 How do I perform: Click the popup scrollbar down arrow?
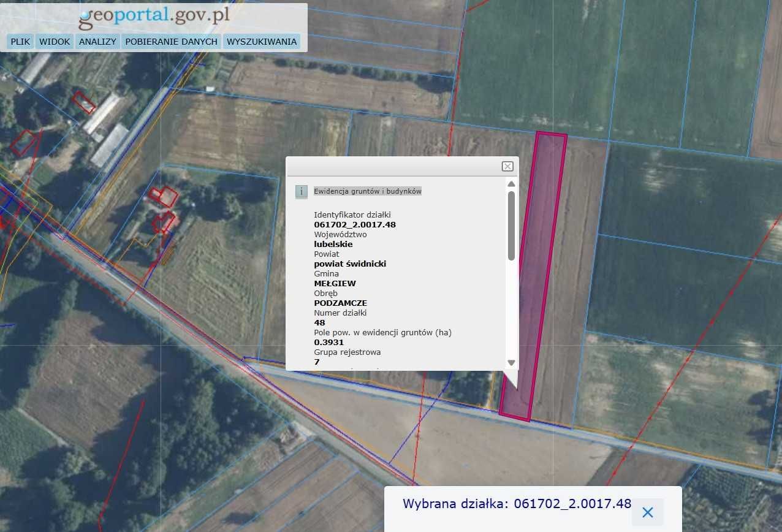[x=511, y=362]
